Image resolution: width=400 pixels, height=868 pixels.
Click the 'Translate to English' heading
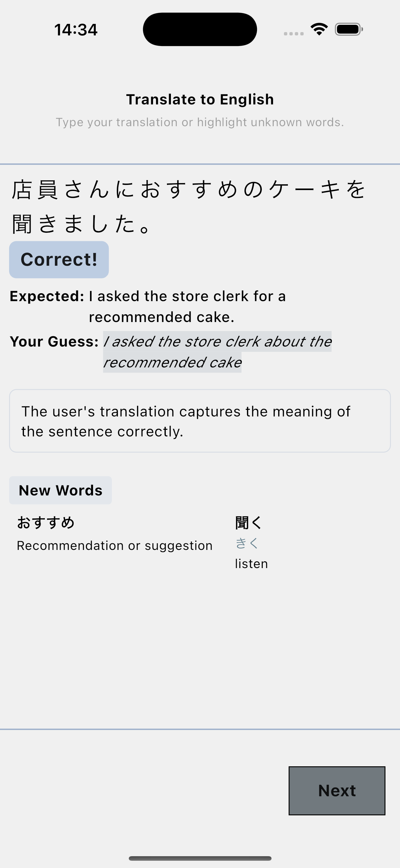(x=200, y=99)
